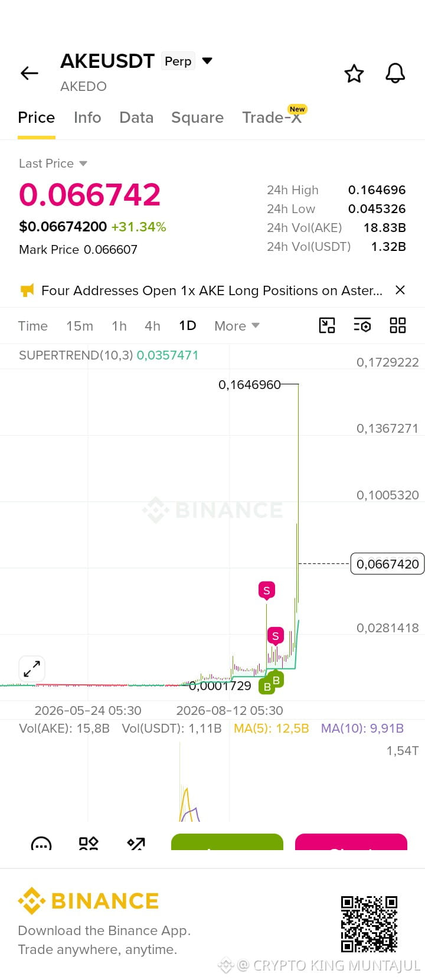Dismiss the AKE Long Positions news banner
Image resolution: width=425 pixels, height=980 pixels.
click(400, 290)
